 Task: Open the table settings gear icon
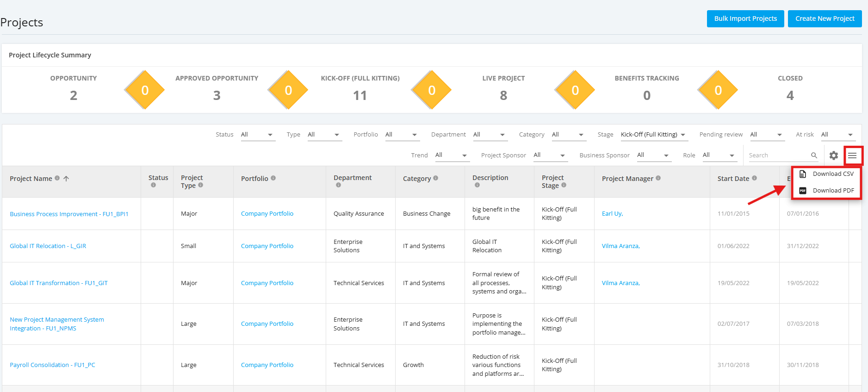[834, 156]
